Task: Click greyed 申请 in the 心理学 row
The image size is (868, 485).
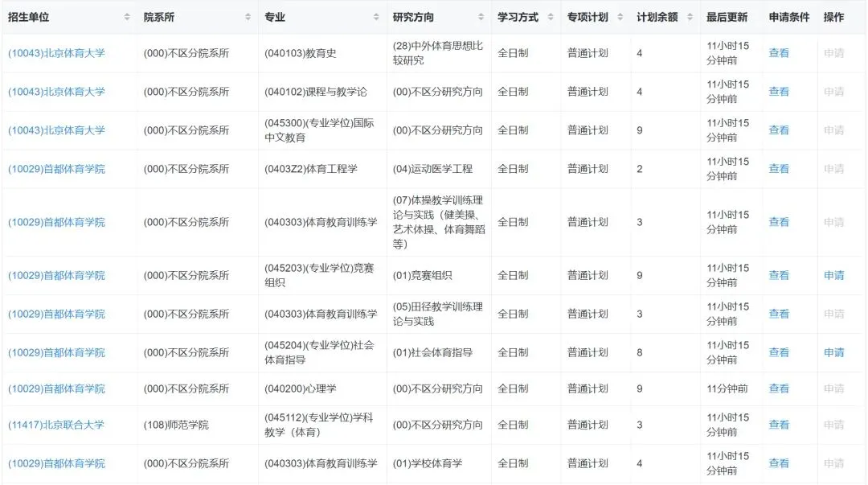Action: [833, 388]
